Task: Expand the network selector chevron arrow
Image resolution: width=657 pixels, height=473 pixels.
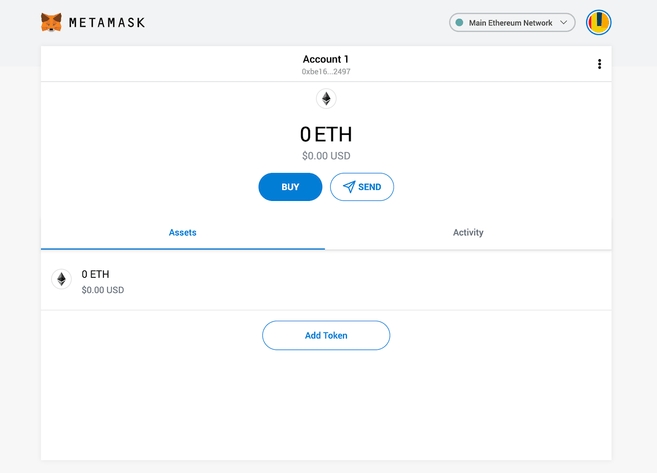Action: (564, 22)
